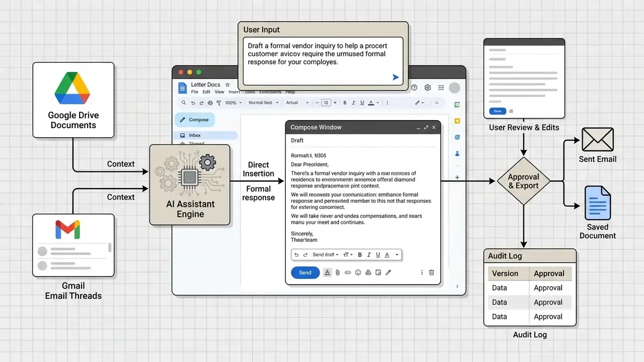Open the View menu

coord(219,92)
